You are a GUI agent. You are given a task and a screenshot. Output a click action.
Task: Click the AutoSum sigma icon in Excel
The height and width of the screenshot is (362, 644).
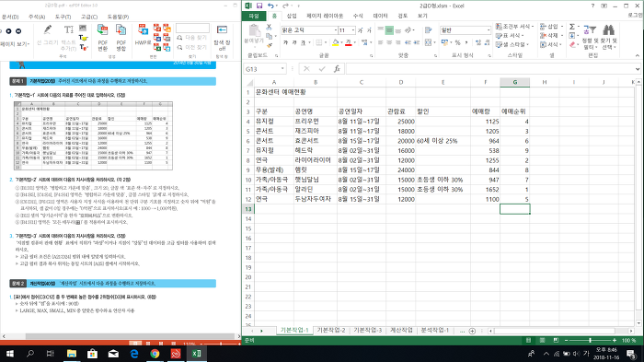(571, 27)
